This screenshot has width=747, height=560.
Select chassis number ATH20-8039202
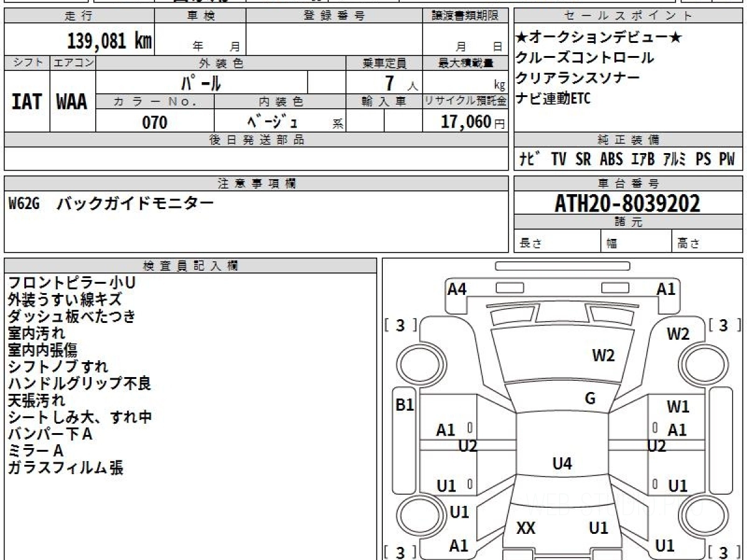click(x=627, y=203)
